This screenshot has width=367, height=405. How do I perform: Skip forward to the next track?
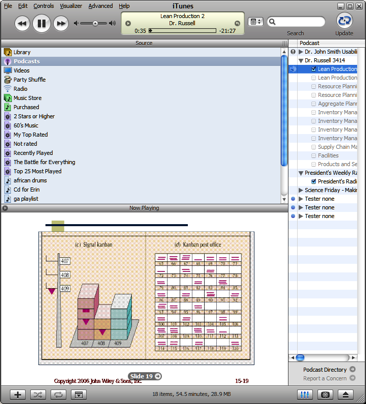coord(61,24)
